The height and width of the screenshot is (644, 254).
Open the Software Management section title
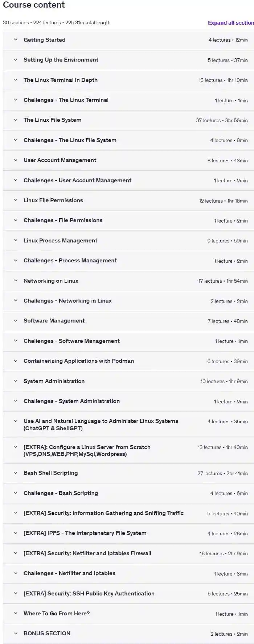54,321
